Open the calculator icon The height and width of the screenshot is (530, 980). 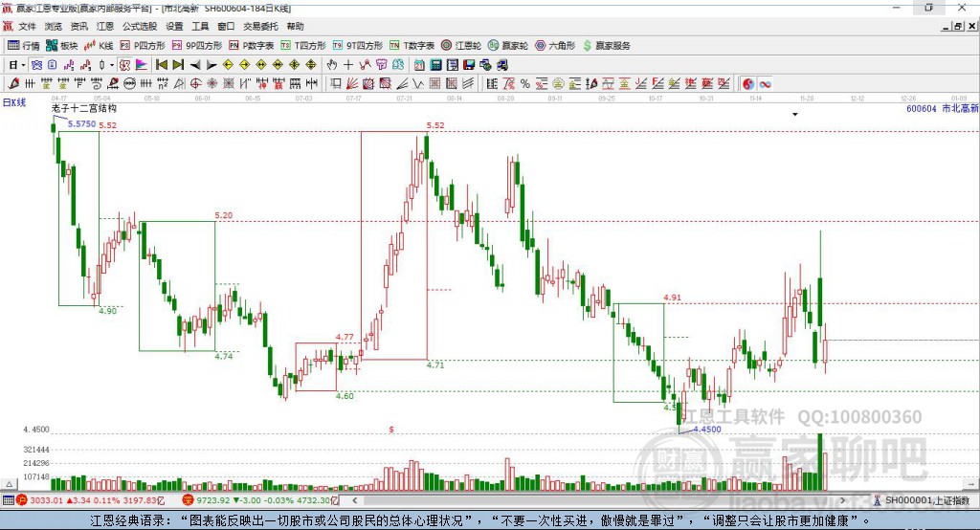coord(436,64)
